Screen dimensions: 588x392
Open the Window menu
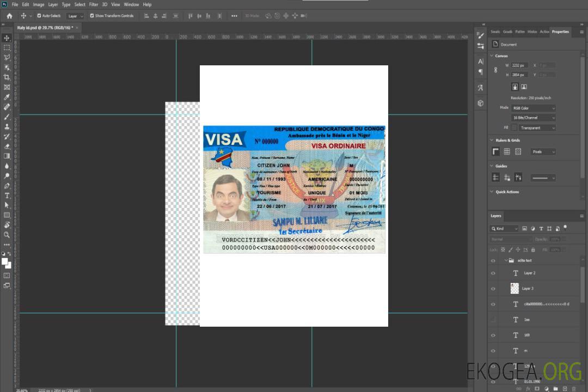(x=131, y=4)
